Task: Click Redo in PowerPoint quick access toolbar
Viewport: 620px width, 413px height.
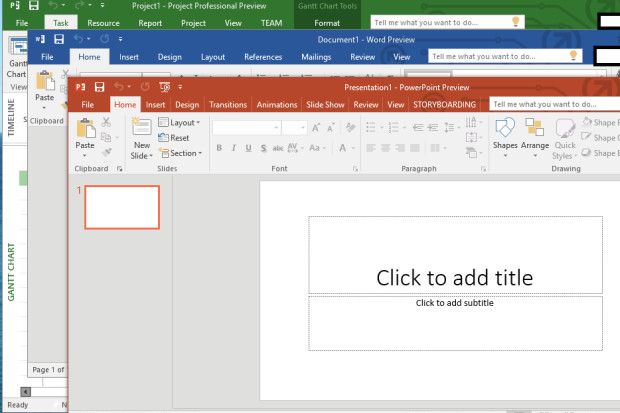Action: (145, 87)
